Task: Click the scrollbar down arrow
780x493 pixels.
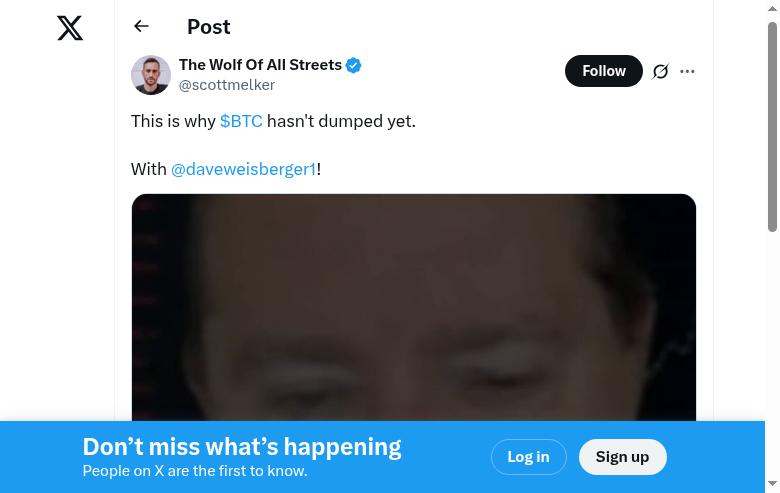Action: [772, 484]
